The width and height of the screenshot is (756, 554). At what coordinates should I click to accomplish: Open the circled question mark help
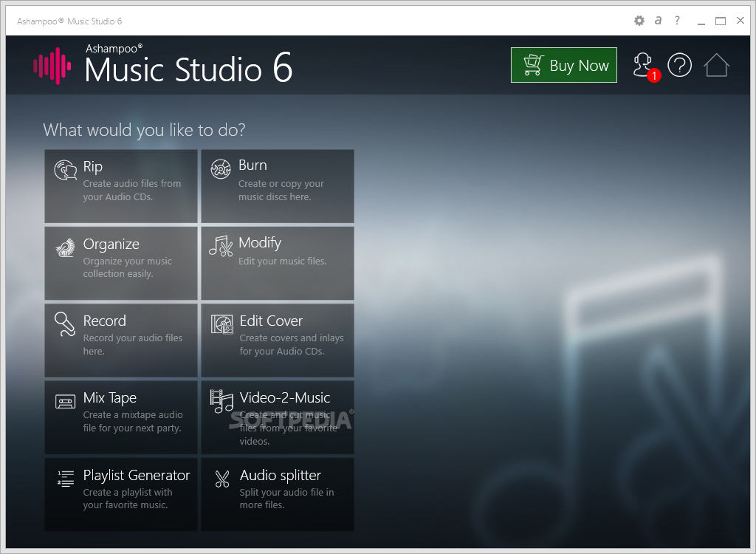679,65
